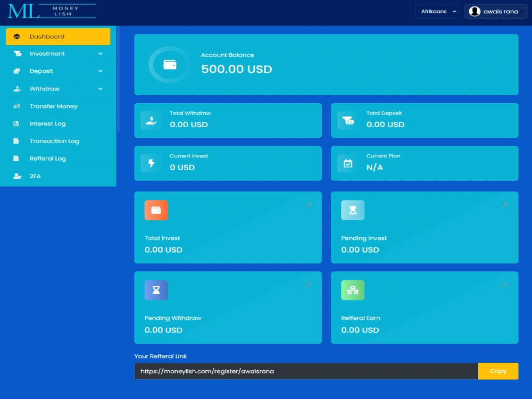Click the green network icon above Refferal Earn
Viewport: 532px width, 399px height.
pyautogui.click(x=353, y=290)
